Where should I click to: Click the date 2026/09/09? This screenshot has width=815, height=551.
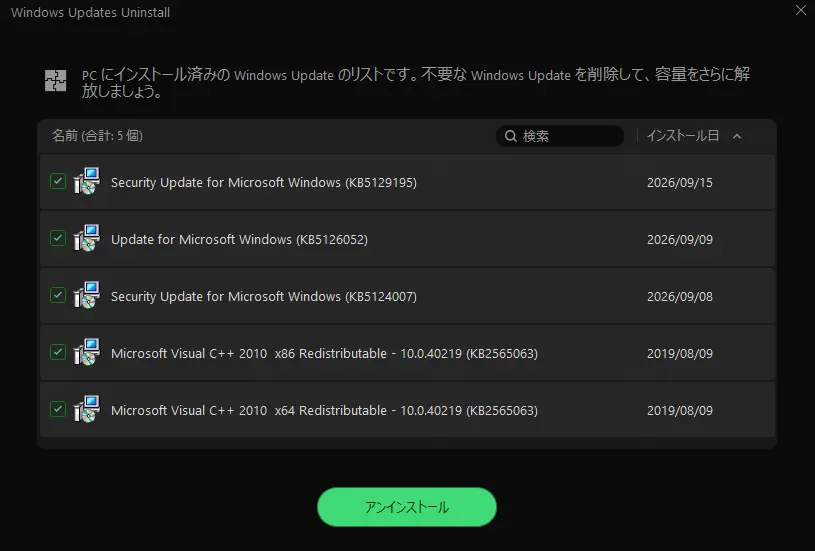coord(679,240)
